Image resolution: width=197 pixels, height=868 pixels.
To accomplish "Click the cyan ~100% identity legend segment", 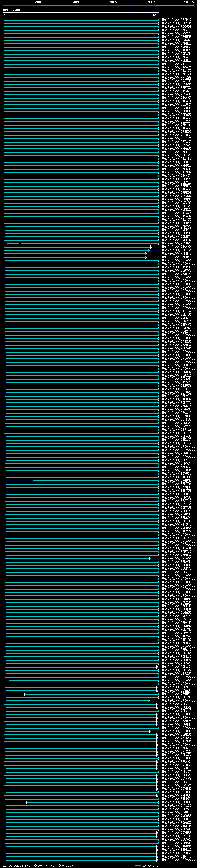I will (x=175, y=6).
